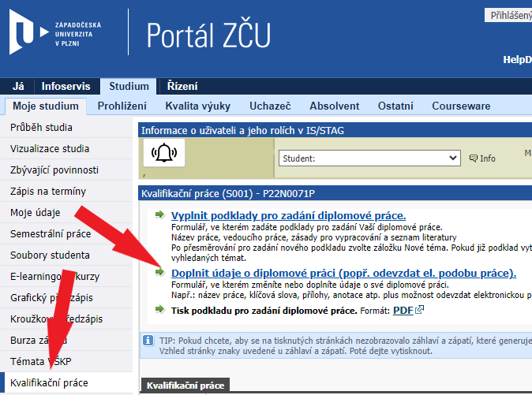The height and width of the screenshot is (395, 532).
Task: Open E-learningové kurzy in the sidebar
Action: click(66, 277)
